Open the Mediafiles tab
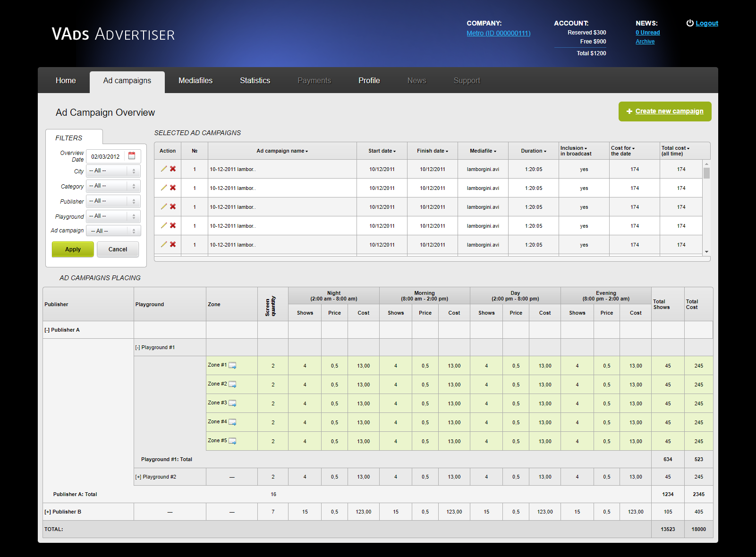756x557 pixels. (195, 80)
